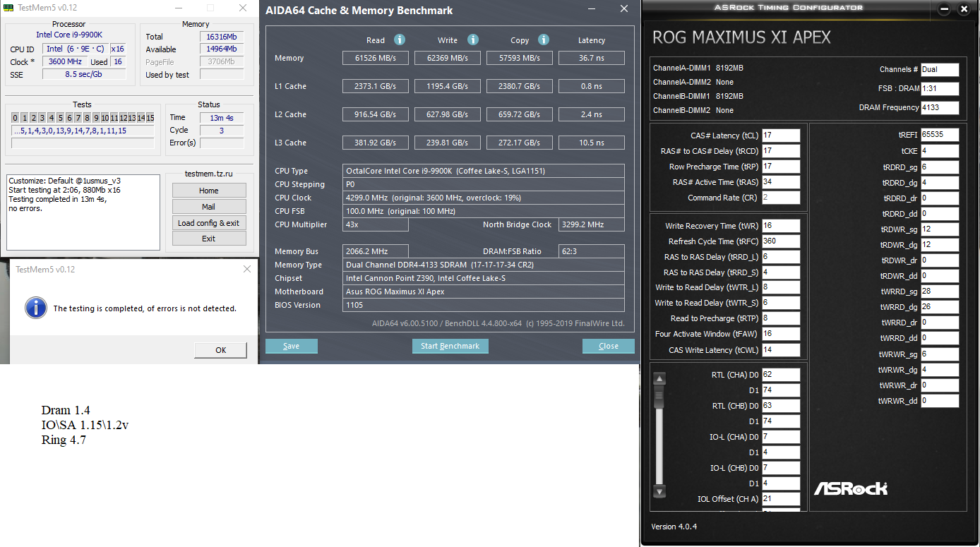Click the tWTR_S field
The height and width of the screenshot is (547, 980).
point(781,303)
